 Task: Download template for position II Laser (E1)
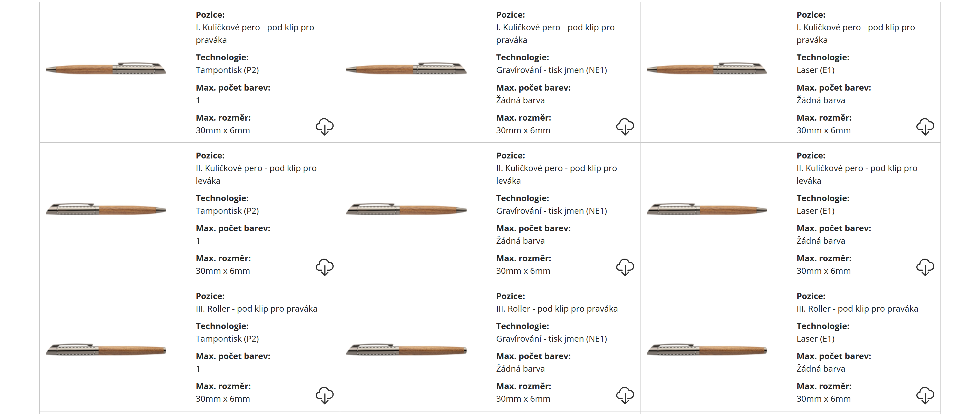925,267
